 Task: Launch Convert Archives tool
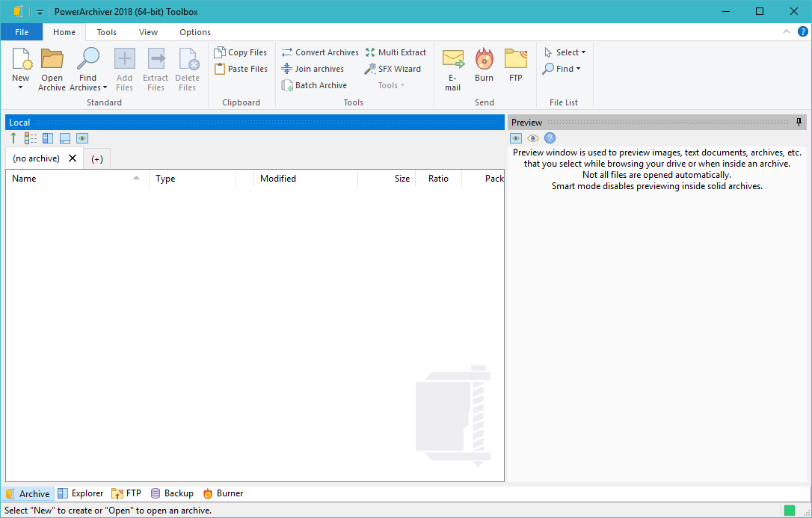320,52
